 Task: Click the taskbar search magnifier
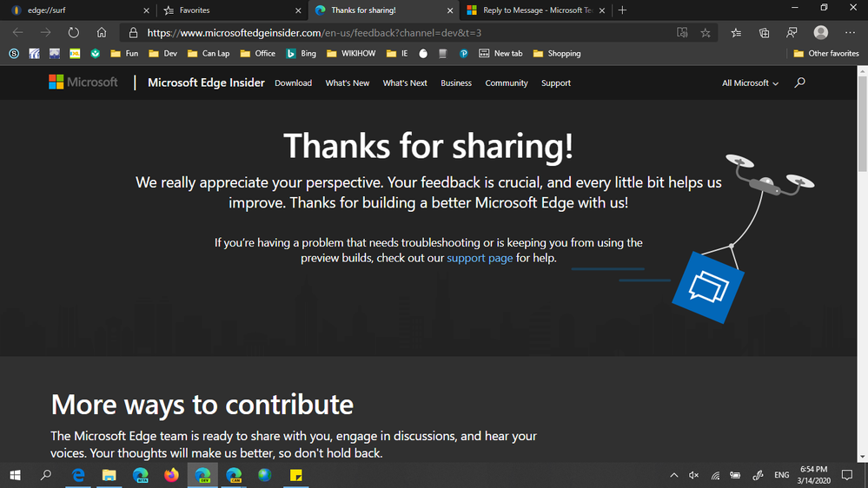pyautogui.click(x=46, y=475)
